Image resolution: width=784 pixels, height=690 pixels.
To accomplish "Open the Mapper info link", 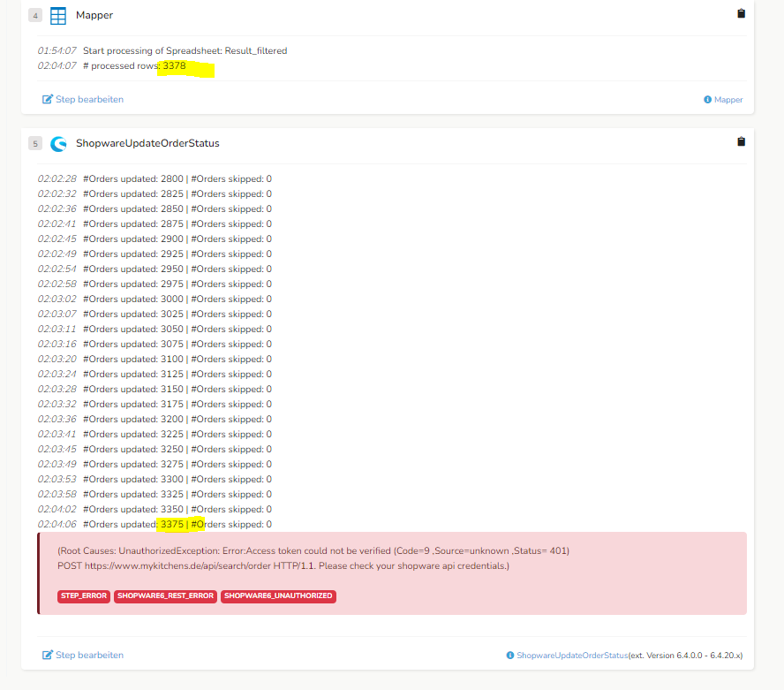I will [723, 100].
